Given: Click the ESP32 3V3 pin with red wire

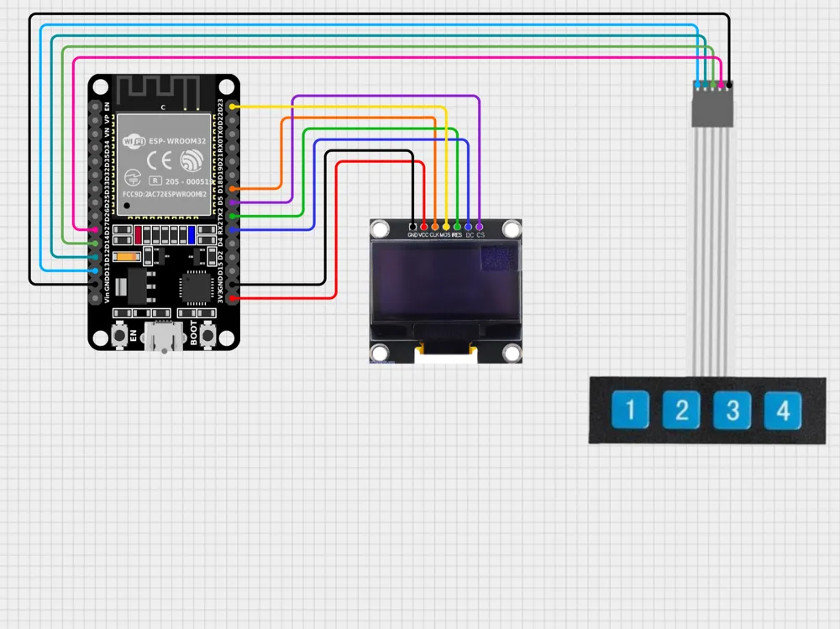Looking at the screenshot, I should pyautogui.click(x=233, y=297).
